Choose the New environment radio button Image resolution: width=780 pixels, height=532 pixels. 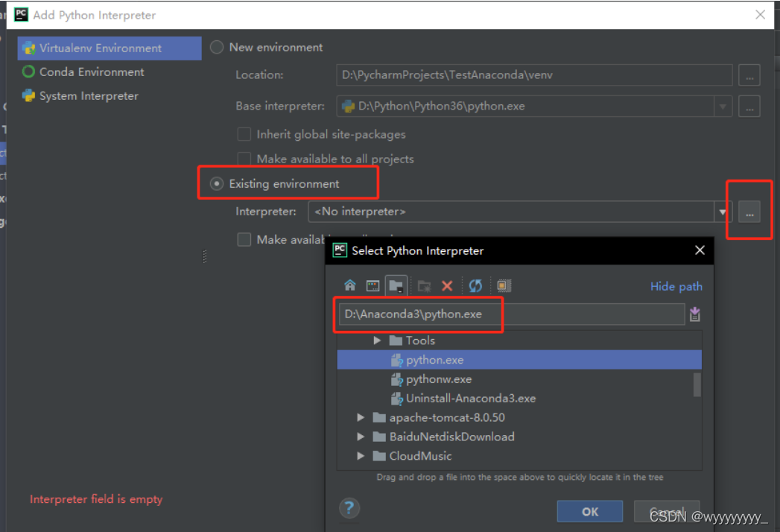(216, 47)
